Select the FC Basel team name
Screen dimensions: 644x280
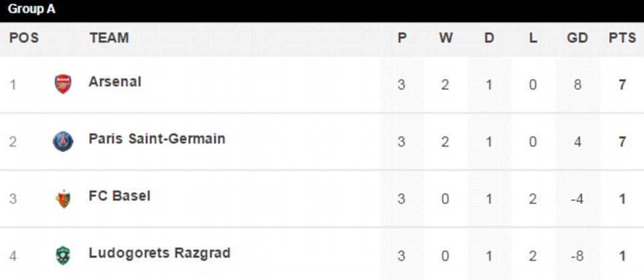click(x=119, y=196)
